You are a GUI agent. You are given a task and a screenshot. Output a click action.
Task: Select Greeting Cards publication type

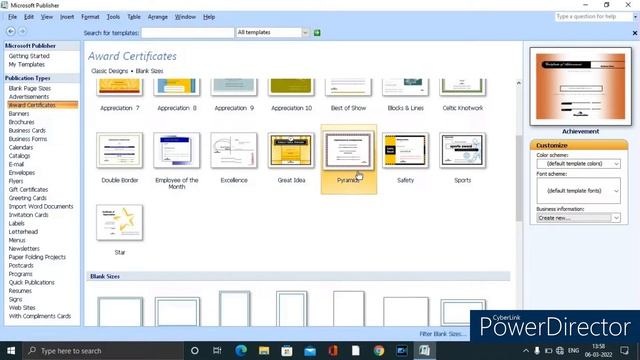pyautogui.click(x=27, y=198)
